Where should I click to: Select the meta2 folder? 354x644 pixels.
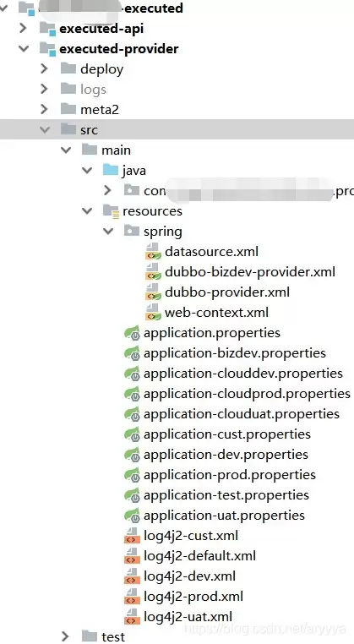(x=100, y=109)
